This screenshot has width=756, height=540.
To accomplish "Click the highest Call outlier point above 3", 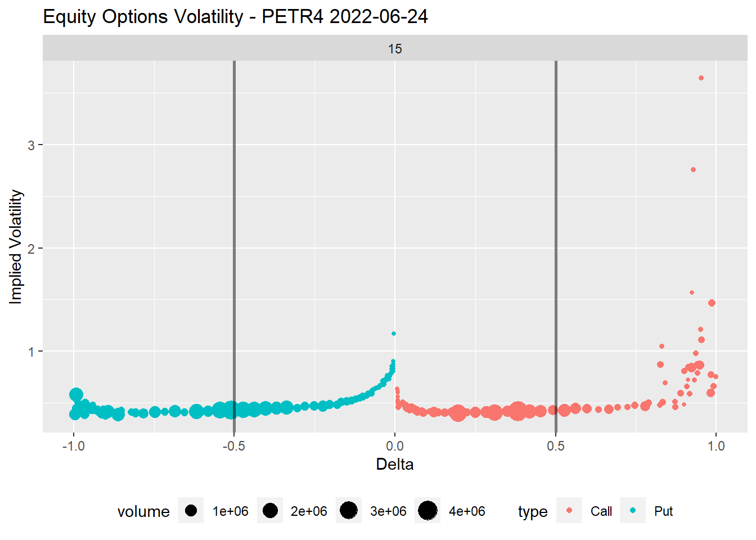I will pyautogui.click(x=701, y=78).
